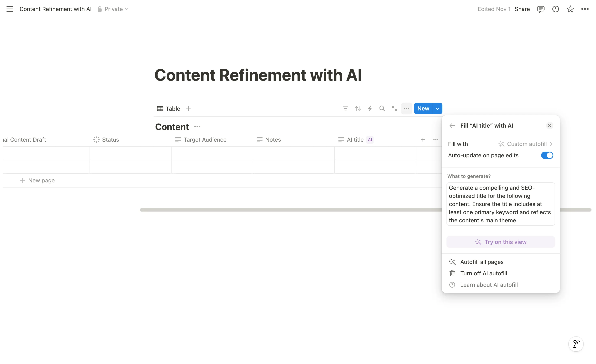The image size is (596, 364).
Task: Choose Autofill all pages option
Action: 482,262
